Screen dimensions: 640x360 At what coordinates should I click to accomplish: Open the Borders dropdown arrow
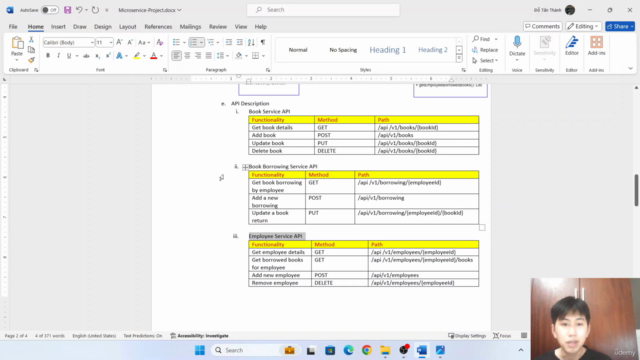click(x=264, y=56)
